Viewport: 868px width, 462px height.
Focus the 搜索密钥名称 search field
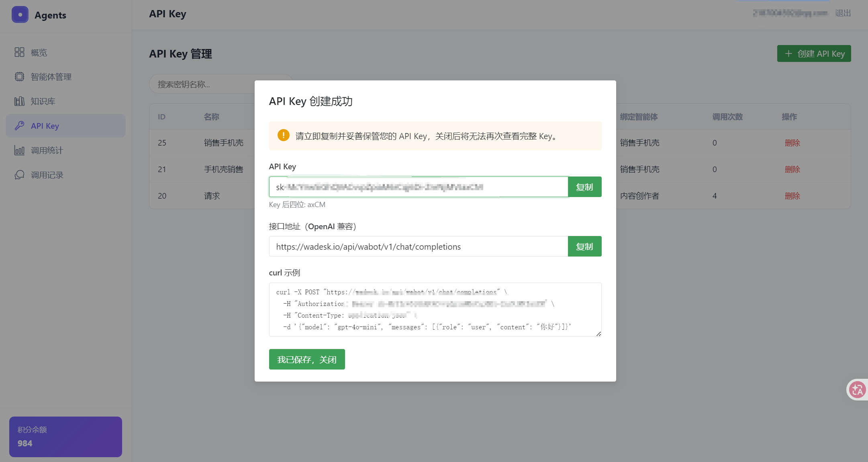point(202,84)
